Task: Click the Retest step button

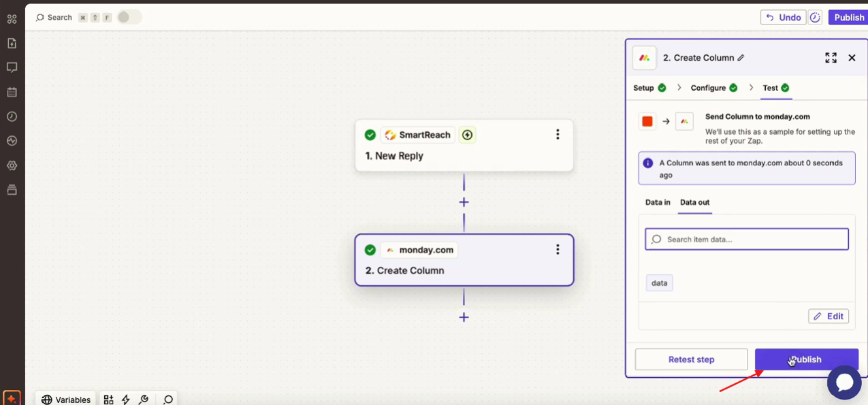Action: pyautogui.click(x=691, y=359)
